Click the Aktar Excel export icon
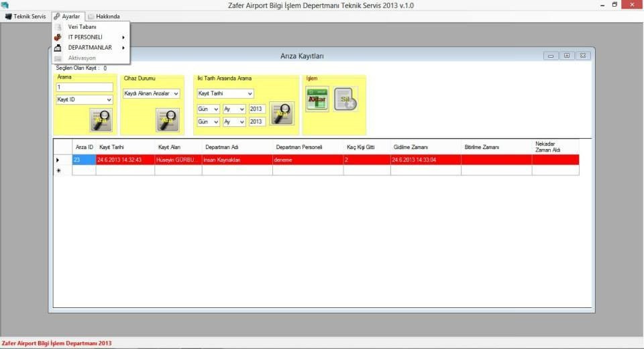644x349 pixels. [x=317, y=99]
